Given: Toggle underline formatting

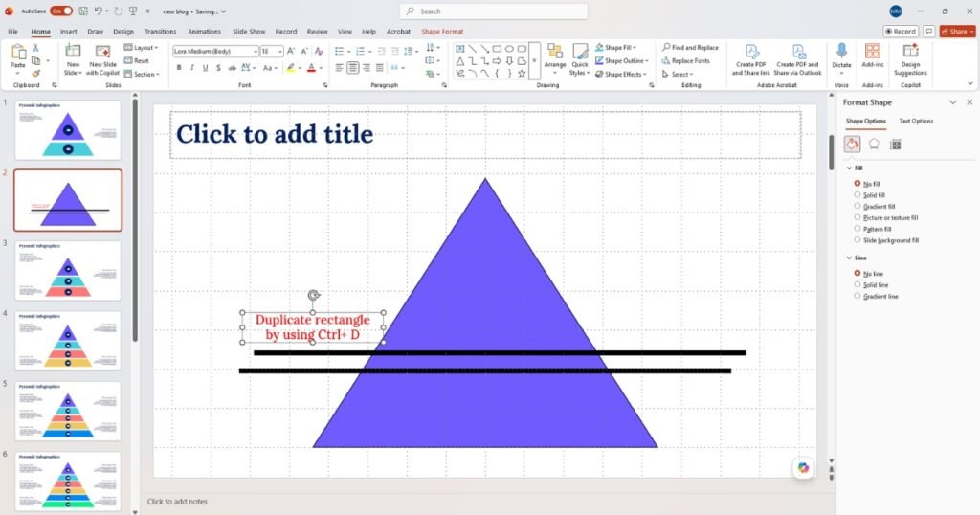Looking at the screenshot, I should click(205, 68).
